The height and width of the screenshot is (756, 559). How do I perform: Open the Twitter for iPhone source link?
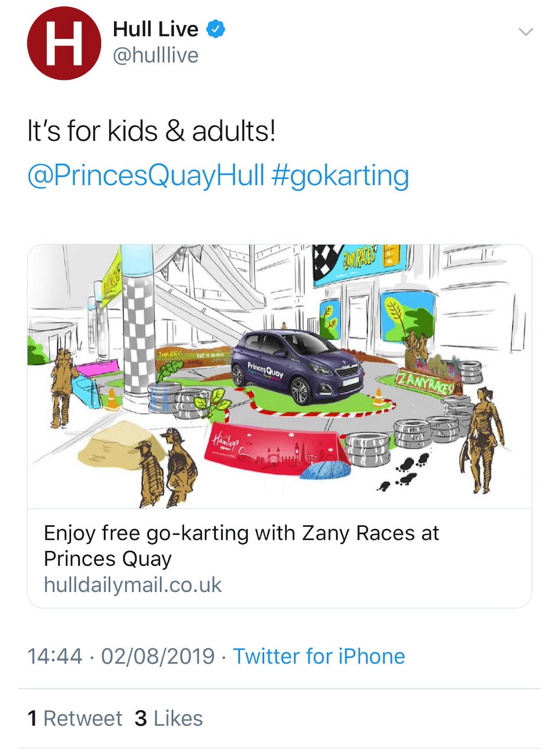pos(318,656)
